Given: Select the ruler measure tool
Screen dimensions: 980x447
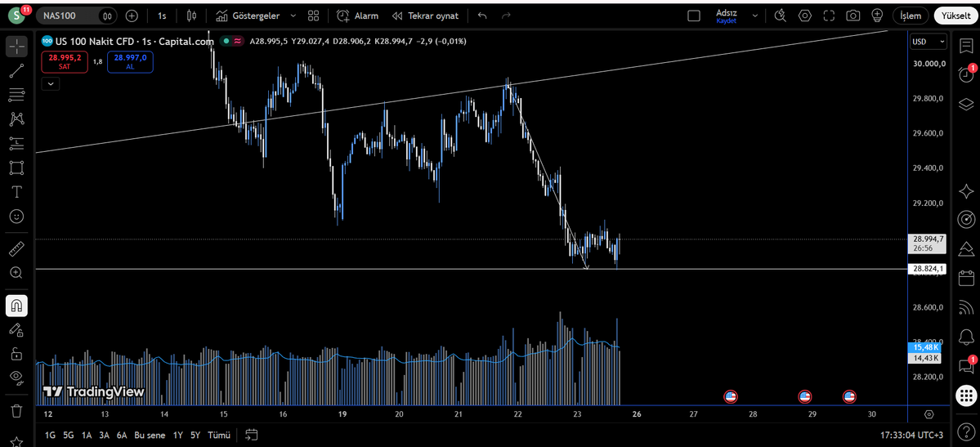Looking at the screenshot, I should [x=17, y=248].
